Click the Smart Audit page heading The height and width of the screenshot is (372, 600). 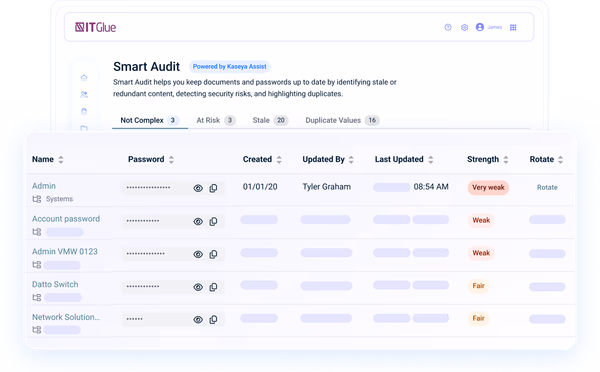147,67
